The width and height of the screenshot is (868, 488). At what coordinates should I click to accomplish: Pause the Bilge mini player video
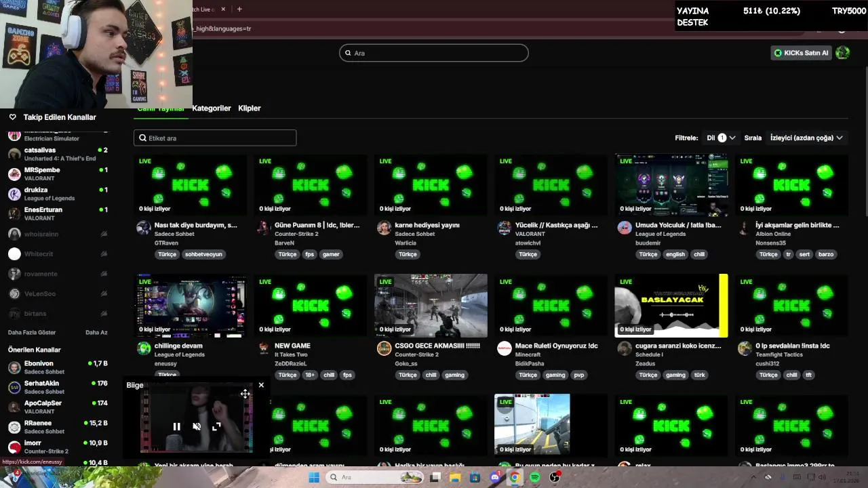pos(176,426)
